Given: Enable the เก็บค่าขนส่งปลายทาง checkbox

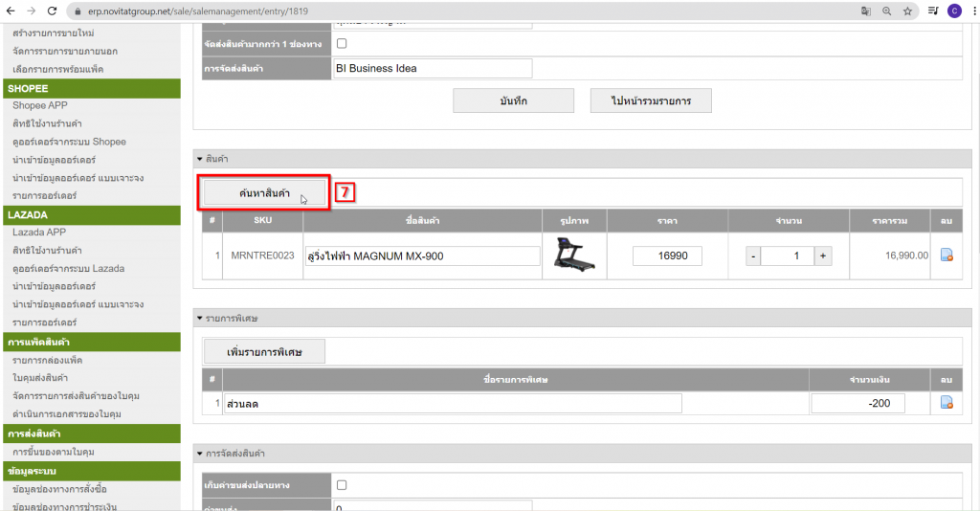Looking at the screenshot, I should pos(342,484).
